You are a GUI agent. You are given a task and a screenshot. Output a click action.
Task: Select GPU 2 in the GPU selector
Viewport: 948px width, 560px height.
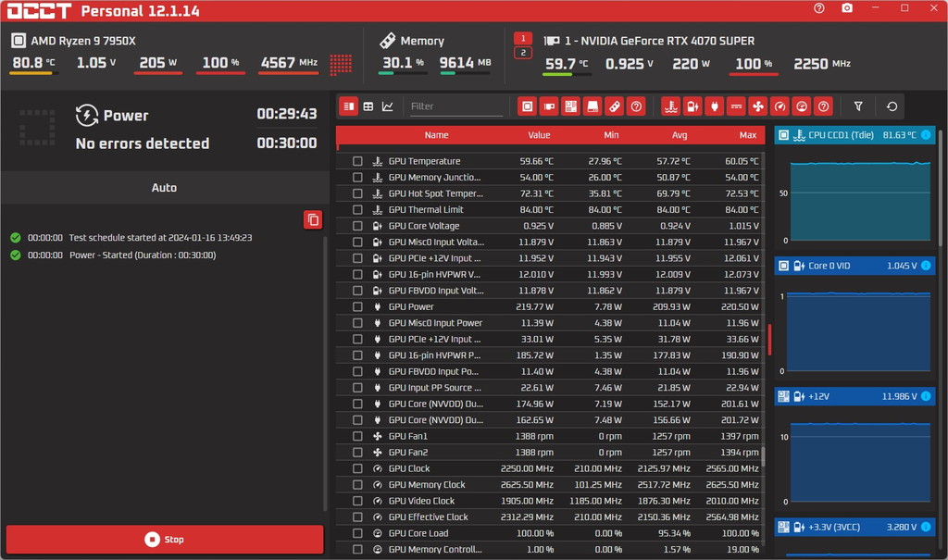pyautogui.click(x=523, y=53)
